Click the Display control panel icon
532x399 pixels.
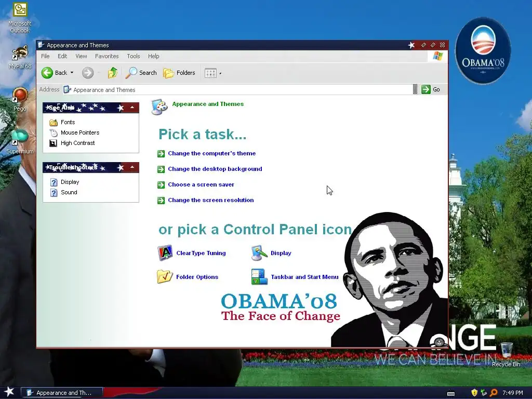pos(259,253)
